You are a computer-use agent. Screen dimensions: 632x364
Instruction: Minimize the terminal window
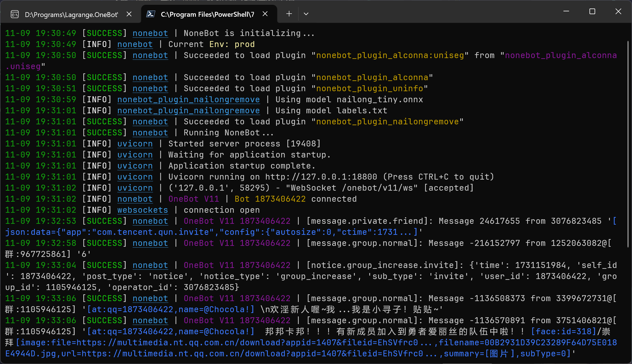[566, 11]
